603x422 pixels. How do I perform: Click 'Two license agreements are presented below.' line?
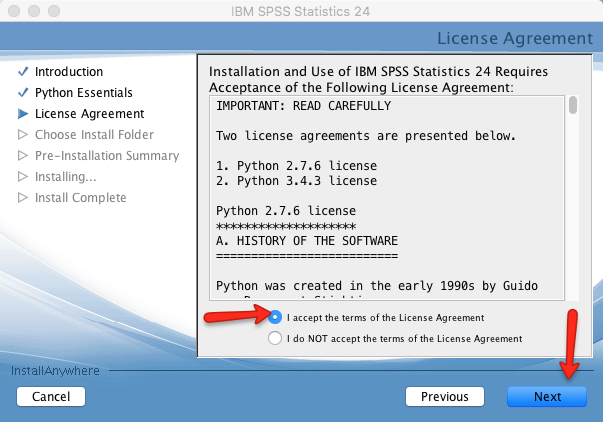pyautogui.click(x=366, y=136)
